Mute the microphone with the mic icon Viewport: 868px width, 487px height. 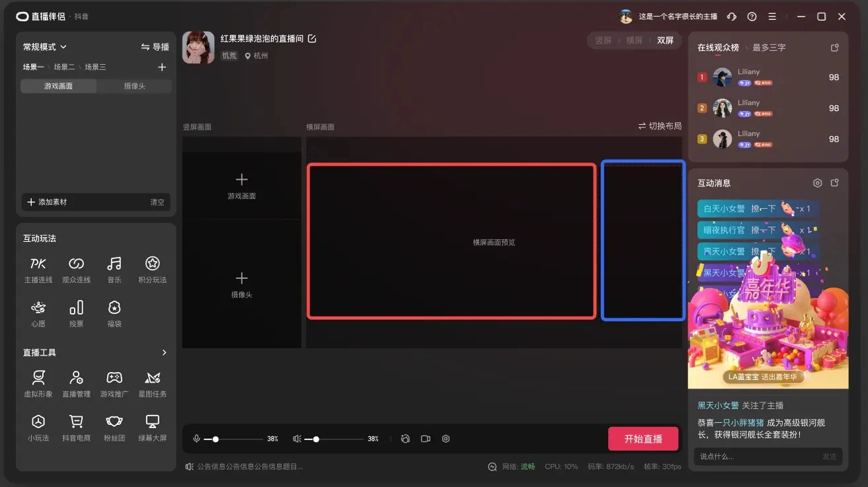(x=196, y=439)
